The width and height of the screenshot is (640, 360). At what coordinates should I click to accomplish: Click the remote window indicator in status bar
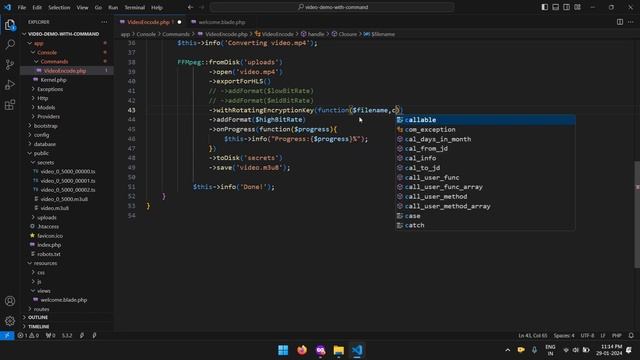tap(7, 336)
